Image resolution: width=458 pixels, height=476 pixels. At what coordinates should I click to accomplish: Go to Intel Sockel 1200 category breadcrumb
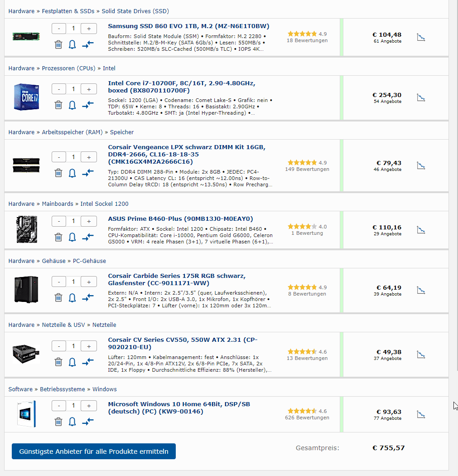[x=104, y=204]
